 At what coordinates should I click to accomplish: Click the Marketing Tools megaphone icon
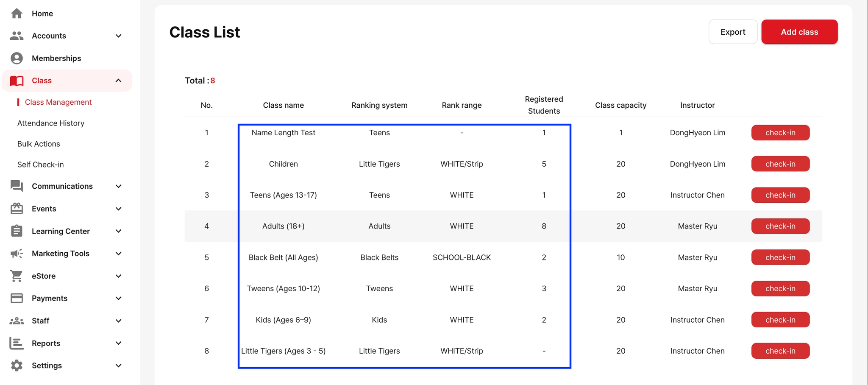tap(17, 254)
